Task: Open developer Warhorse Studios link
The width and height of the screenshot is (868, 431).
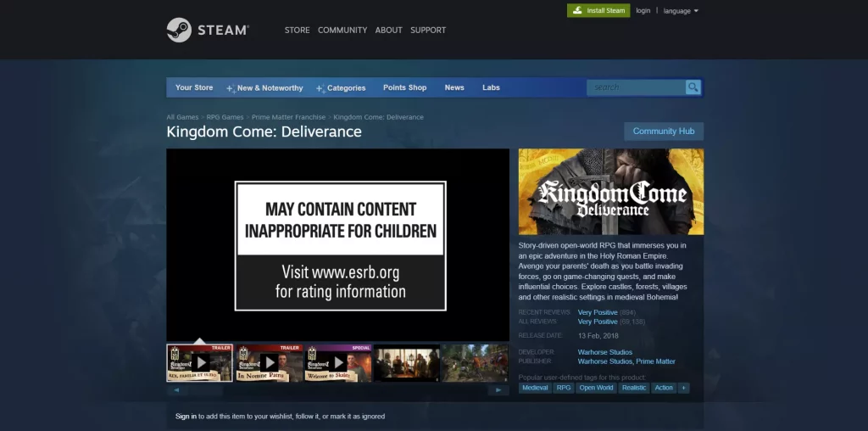Action: (x=605, y=352)
